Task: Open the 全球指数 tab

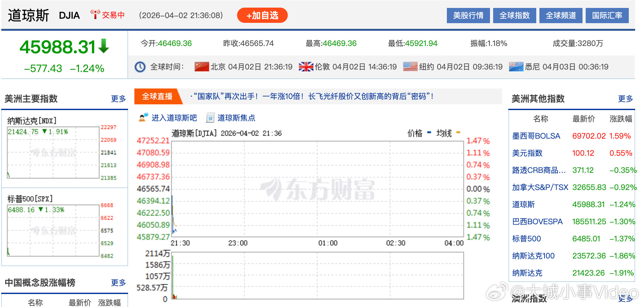Action: click(x=514, y=16)
